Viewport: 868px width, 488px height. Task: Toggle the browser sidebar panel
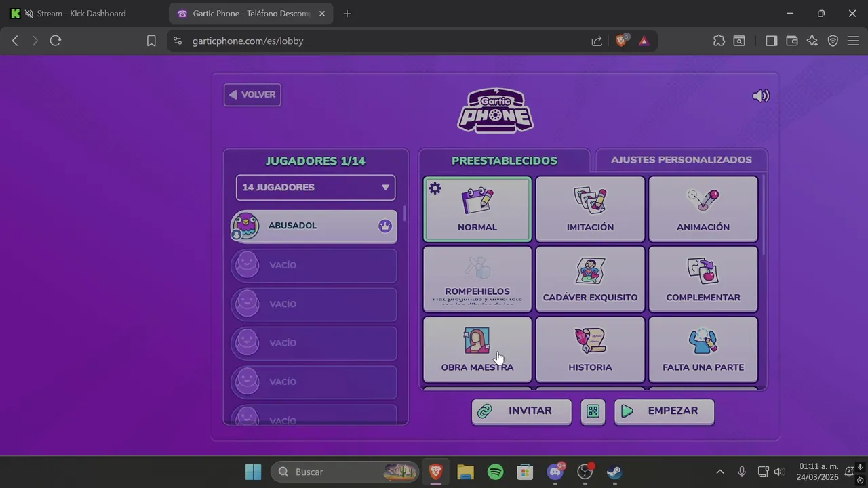tap(771, 41)
